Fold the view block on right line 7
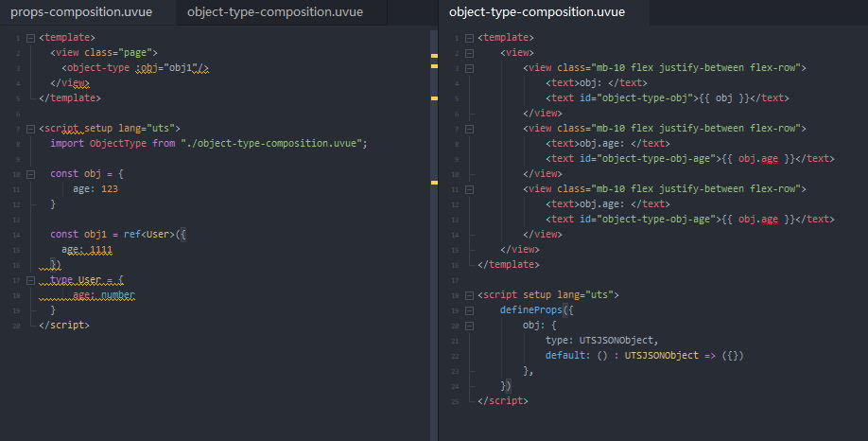868x441 pixels. [x=469, y=129]
